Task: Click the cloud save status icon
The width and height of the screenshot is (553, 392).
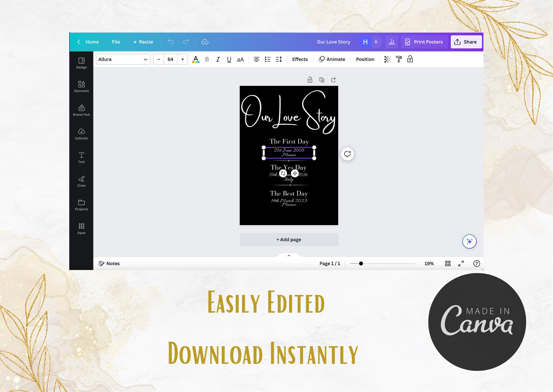Action: pos(205,42)
